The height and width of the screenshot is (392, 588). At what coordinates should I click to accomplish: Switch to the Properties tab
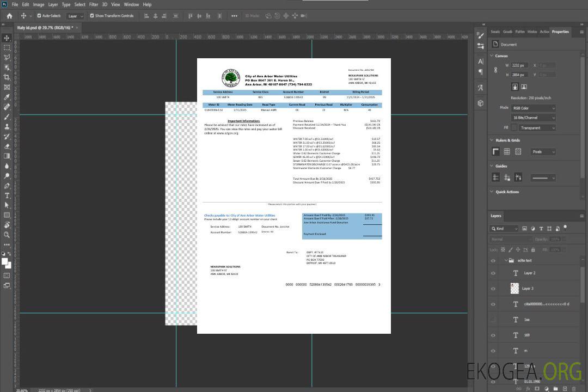click(560, 32)
